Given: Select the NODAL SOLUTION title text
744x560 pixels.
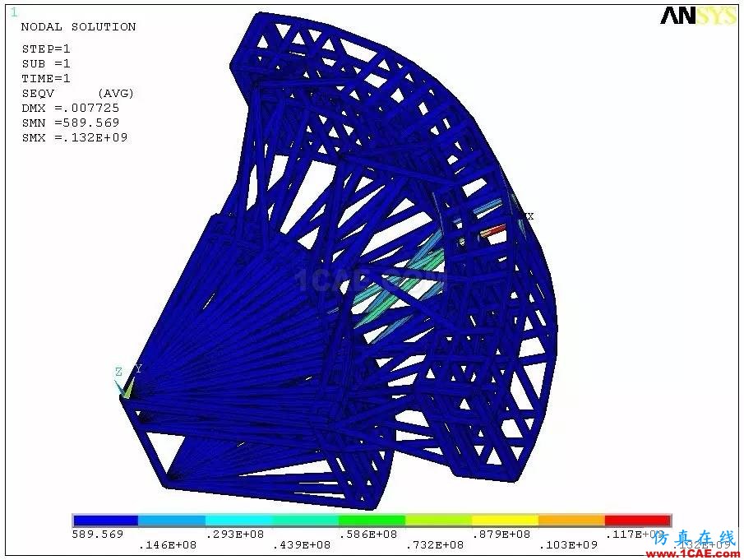Looking at the screenshot, I should coord(78,27).
